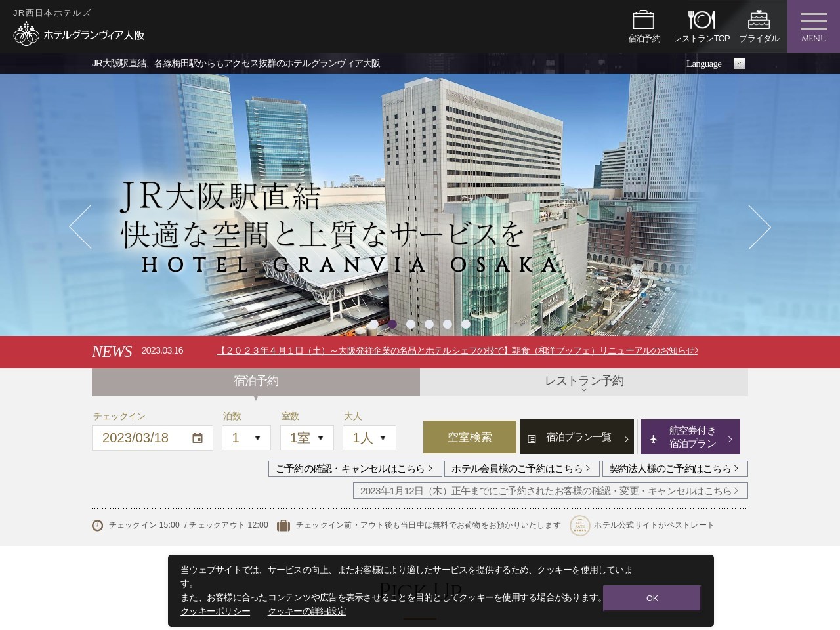Open 契約法人様のご予約はこちら link

pyautogui.click(x=675, y=469)
